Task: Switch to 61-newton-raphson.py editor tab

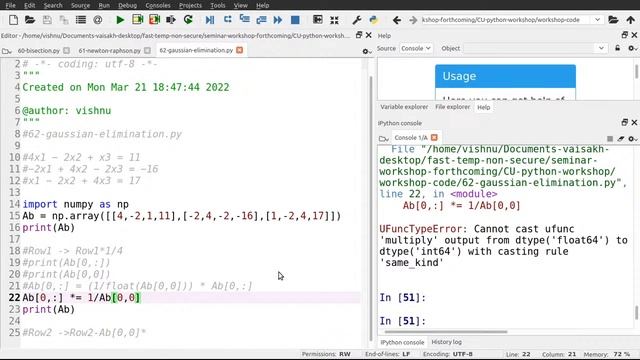Action: click(109, 51)
